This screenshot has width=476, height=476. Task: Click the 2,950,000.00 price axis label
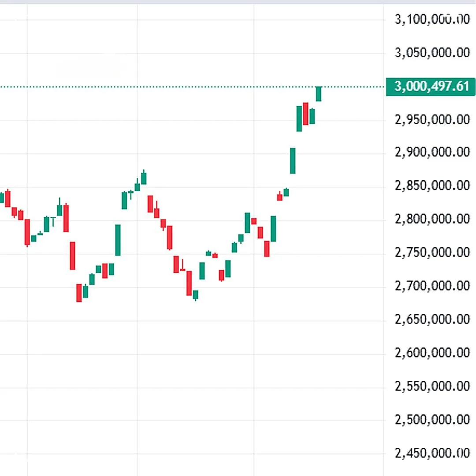click(432, 119)
